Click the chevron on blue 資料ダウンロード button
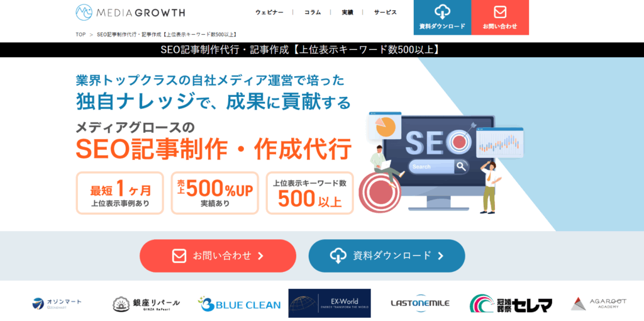 pos(441,256)
